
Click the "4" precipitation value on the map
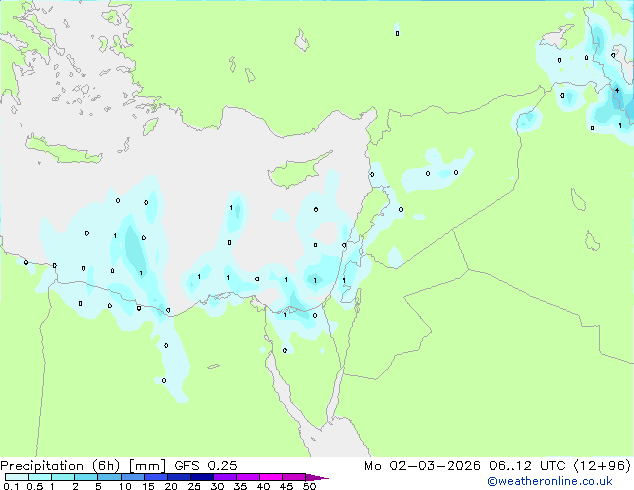pyautogui.click(x=617, y=91)
